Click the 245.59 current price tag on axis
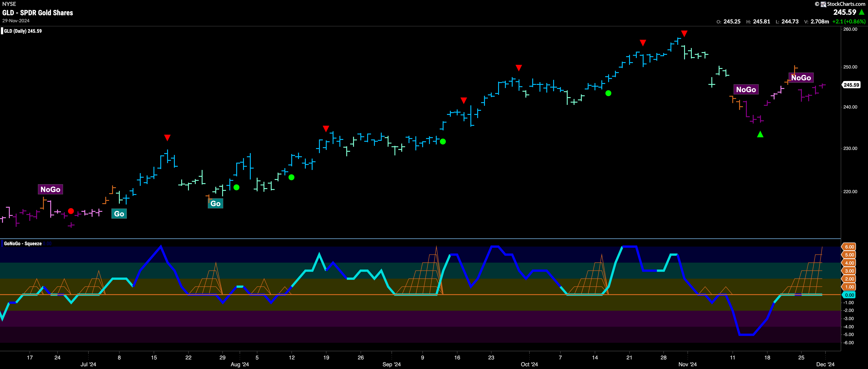 [x=851, y=85]
